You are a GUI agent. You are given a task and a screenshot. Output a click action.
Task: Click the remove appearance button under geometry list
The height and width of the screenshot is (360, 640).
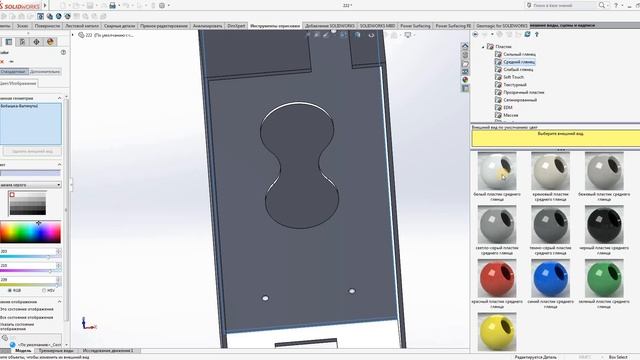coord(32,151)
